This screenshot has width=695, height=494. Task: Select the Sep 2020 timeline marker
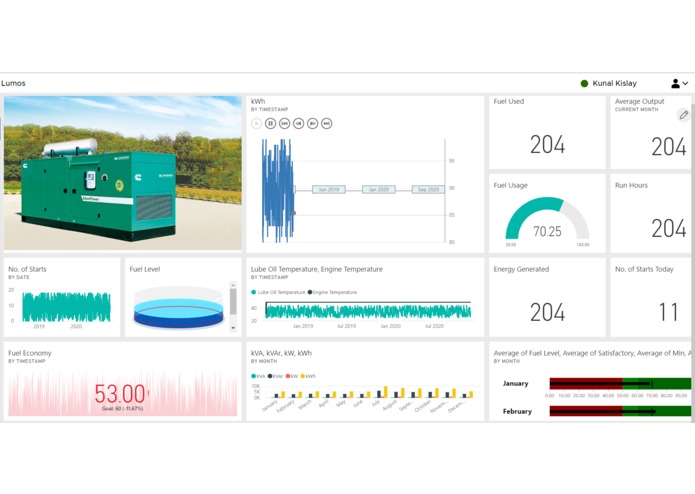[428, 189]
